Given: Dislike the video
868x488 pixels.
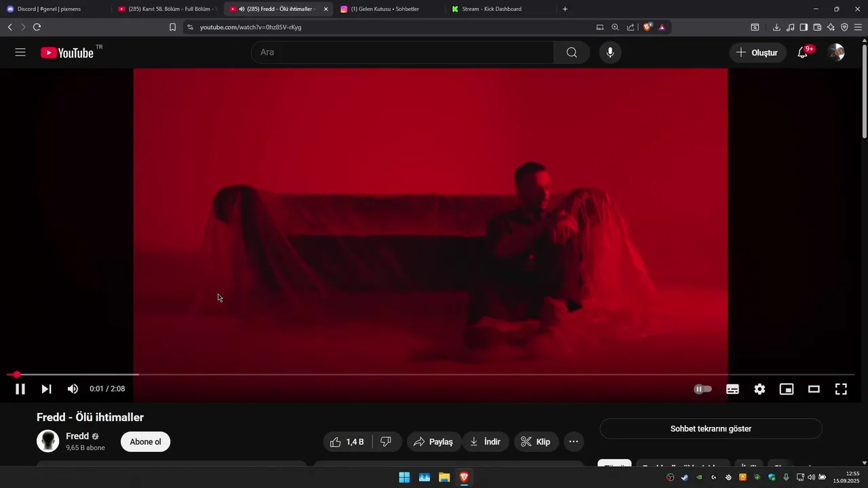Looking at the screenshot, I should [386, 441].
